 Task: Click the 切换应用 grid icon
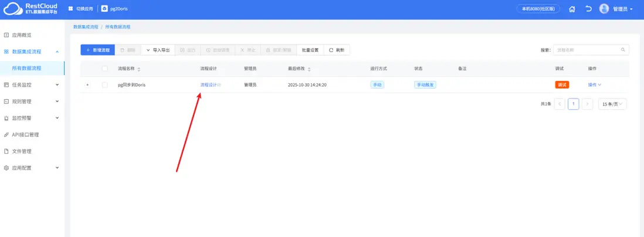70,9
